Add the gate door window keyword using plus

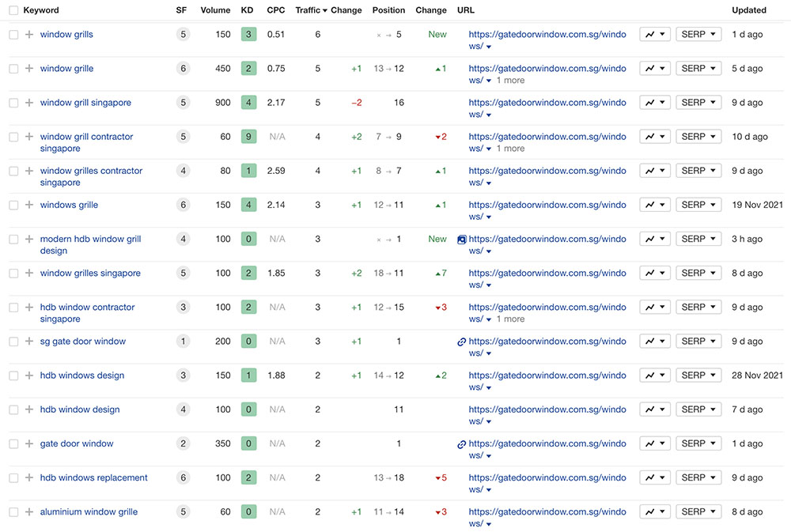pos(29,444)
